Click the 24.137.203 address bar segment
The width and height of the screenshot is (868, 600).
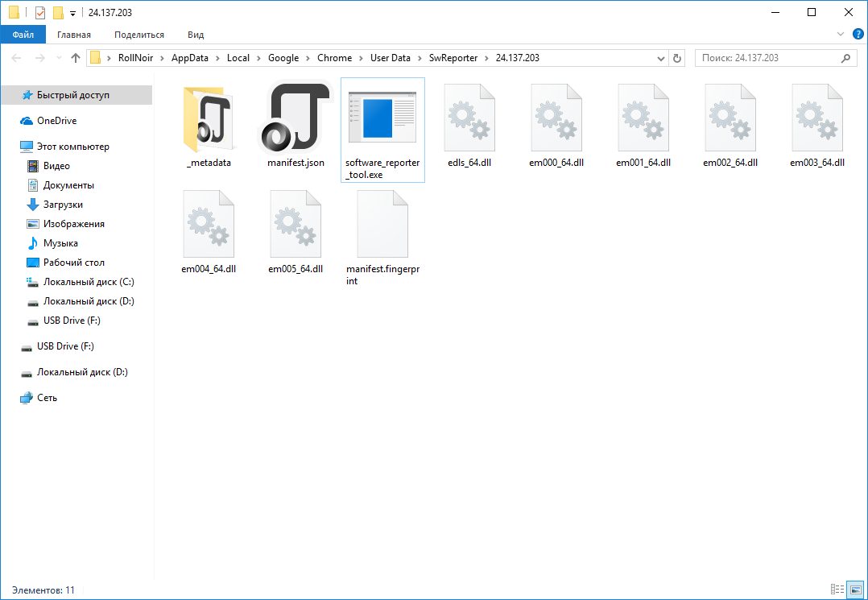point(518,58)
